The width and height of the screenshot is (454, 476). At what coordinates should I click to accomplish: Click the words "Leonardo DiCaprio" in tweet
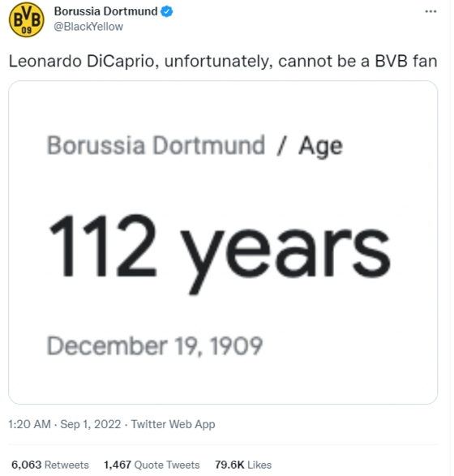82,61
